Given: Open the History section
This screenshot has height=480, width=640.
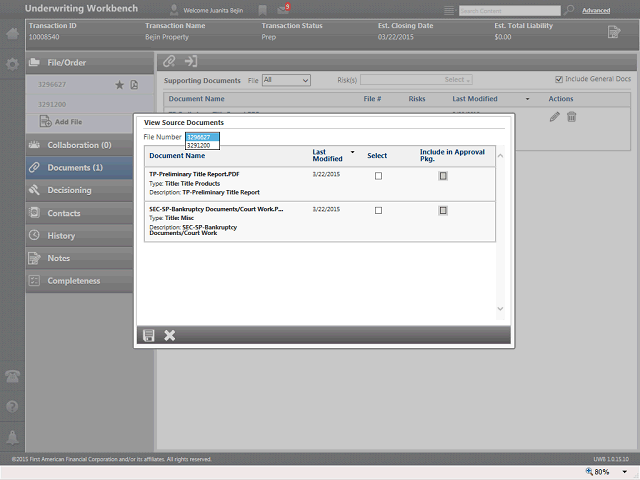Looking at the screenshot, I should point(80,236).
